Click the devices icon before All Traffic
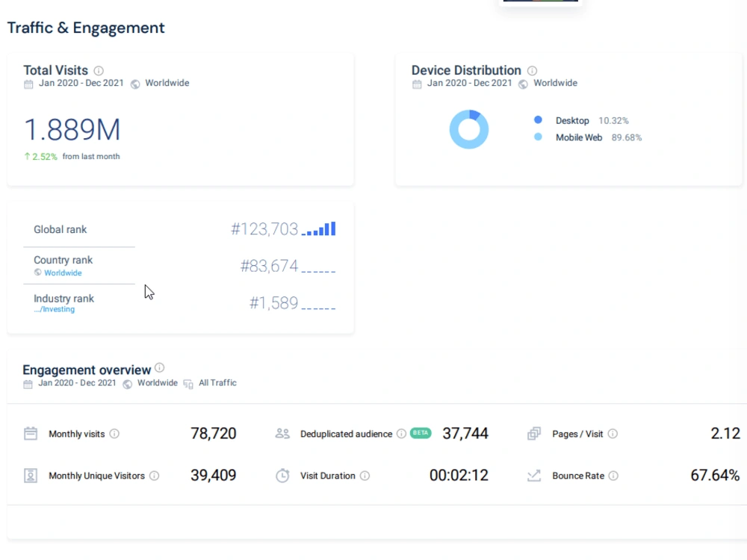 pyautogui.click(x=188, y=385)
